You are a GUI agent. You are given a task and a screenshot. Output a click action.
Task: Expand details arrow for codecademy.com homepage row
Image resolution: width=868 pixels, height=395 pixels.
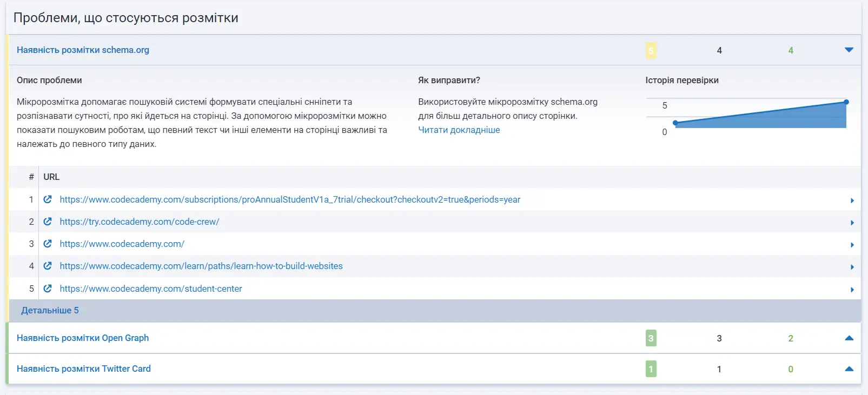point(852,245)
